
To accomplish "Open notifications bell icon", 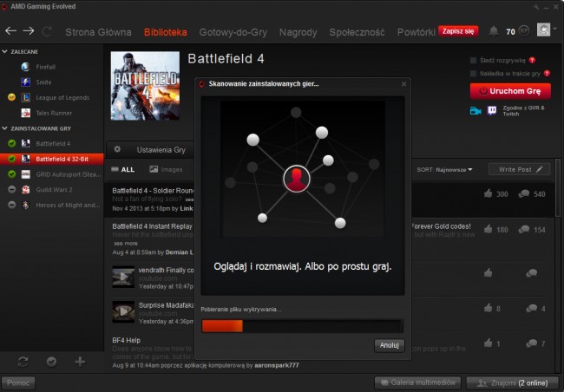I will (x=494, y=31).
